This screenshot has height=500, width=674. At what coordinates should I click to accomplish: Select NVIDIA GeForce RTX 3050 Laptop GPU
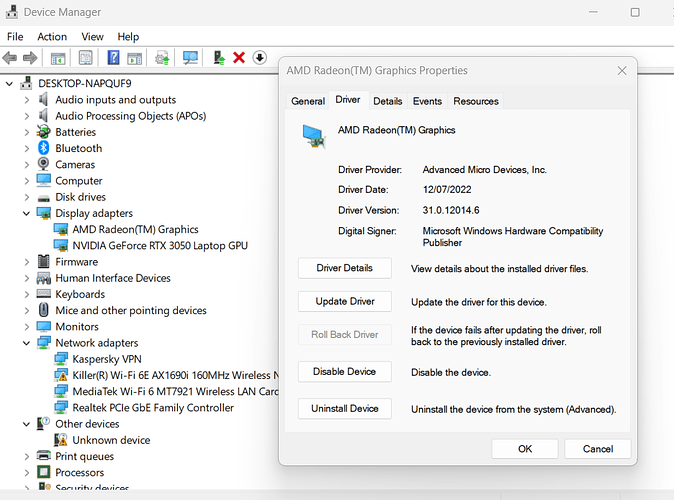click(160, 245)
